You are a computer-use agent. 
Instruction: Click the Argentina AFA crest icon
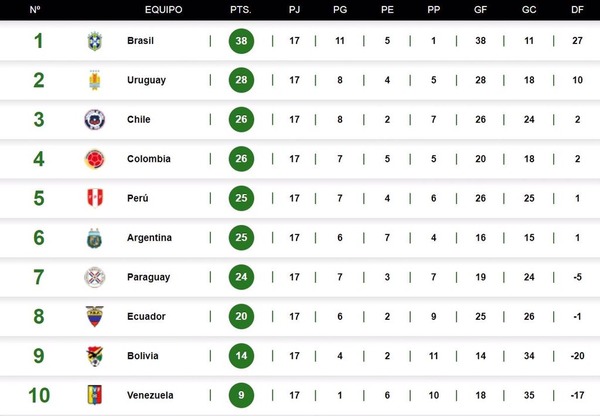(94, 238)
